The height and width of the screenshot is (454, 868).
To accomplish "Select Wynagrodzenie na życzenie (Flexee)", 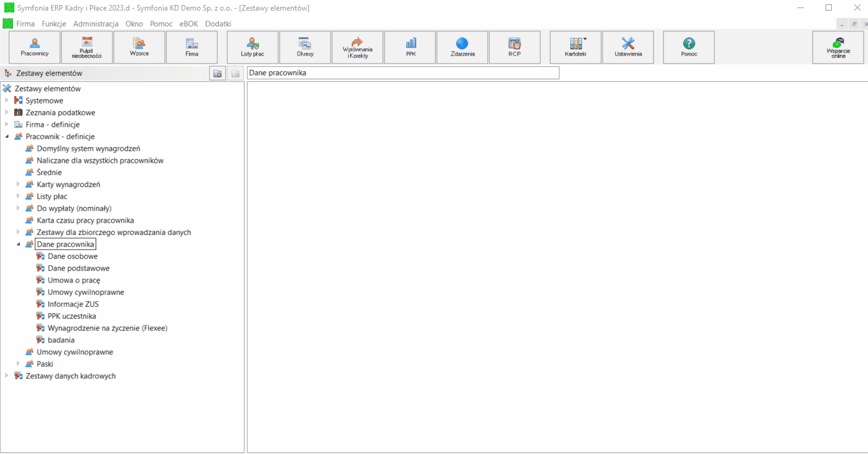I will pyautogui.click(x=107, y=328).
